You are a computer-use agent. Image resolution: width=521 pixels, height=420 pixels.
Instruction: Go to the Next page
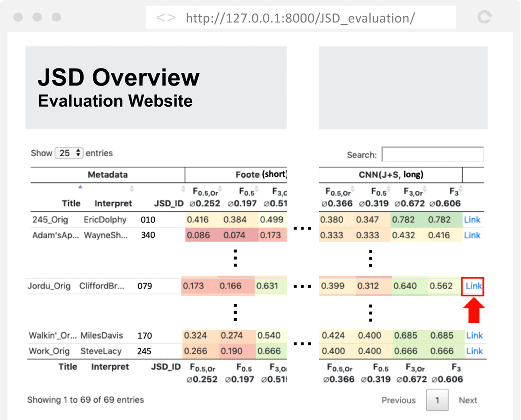[x=468, y=400]
